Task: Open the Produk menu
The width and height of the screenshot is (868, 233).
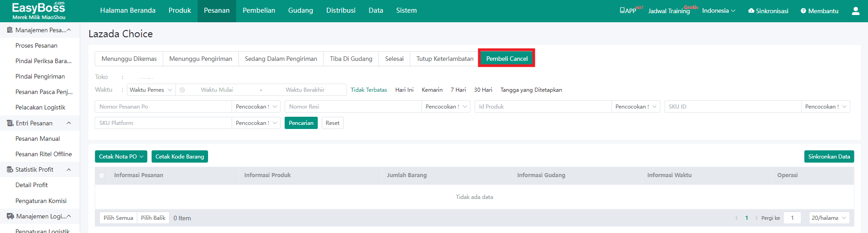Action: [179, 10]
